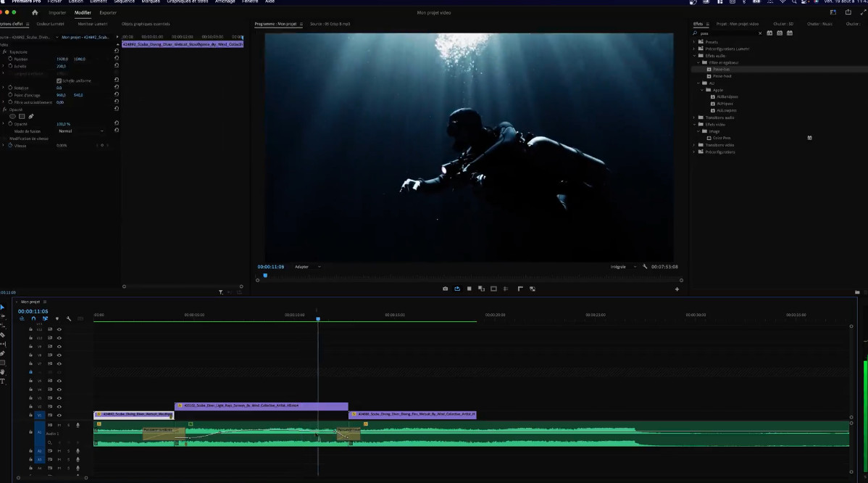This screenshot has width=868, height=483.
Task: Collapse the Effets vidéo folder
Action: 694,125
